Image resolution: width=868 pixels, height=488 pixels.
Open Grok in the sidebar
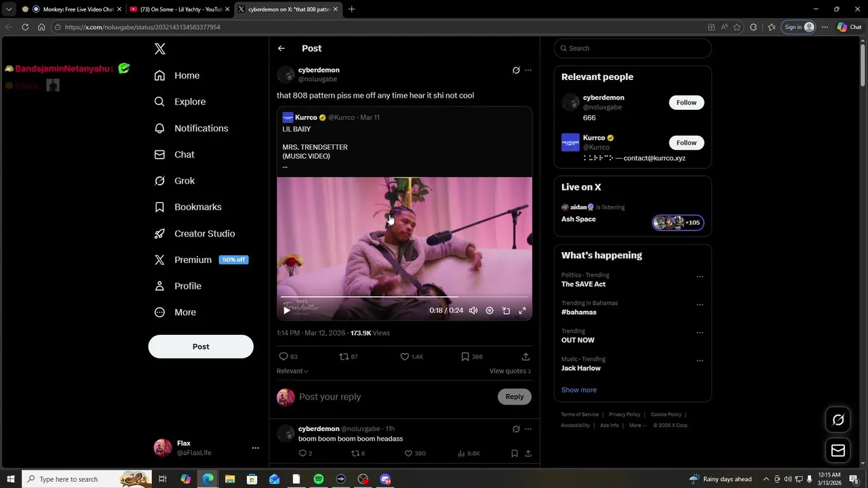(x=174, y=181)
